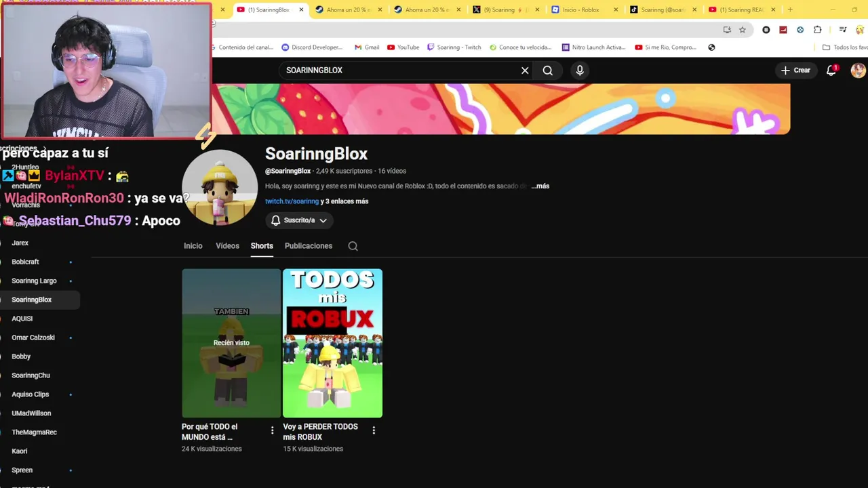The height and width of the screenshot is (488, 868).
Task: Expand channel description with ...más
Action: (x=540, y=186)
